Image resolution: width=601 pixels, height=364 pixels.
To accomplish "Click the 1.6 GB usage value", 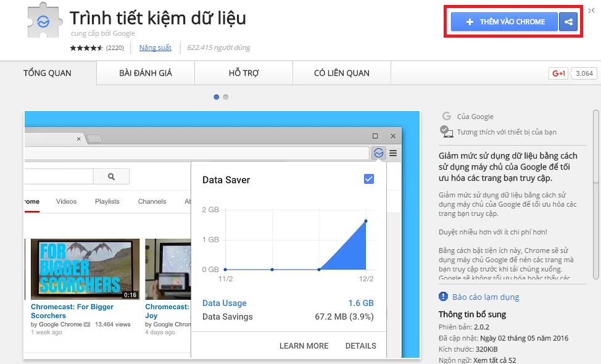I will click(361, 303).
